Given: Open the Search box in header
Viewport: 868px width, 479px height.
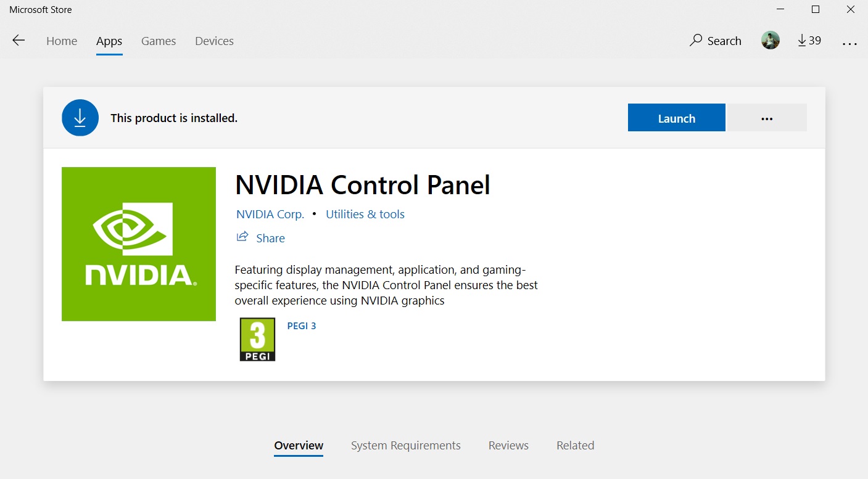Looking at the screenshot, I should point(716,41).
